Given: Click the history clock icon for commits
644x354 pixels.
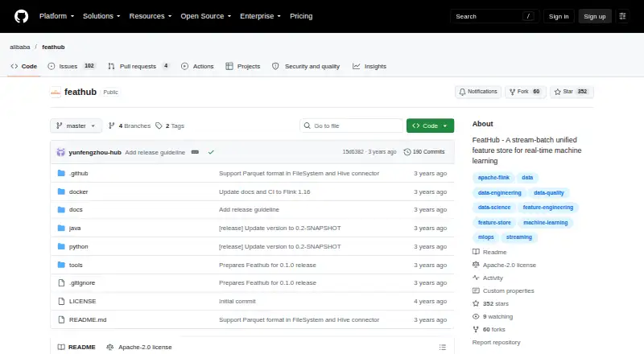Looking at the screenshot, I should [407, 152].
